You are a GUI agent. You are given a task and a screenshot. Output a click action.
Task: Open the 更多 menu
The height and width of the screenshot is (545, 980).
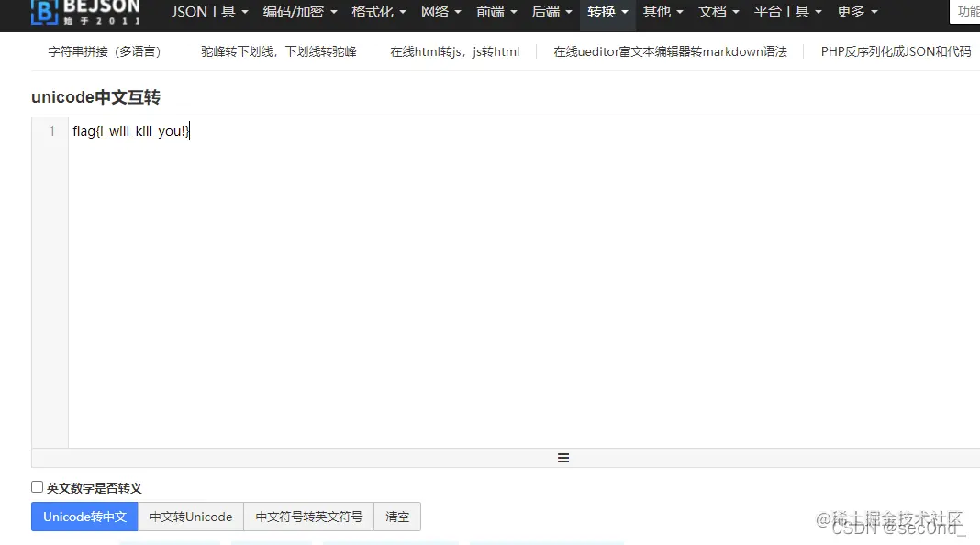tap(857, 12)
